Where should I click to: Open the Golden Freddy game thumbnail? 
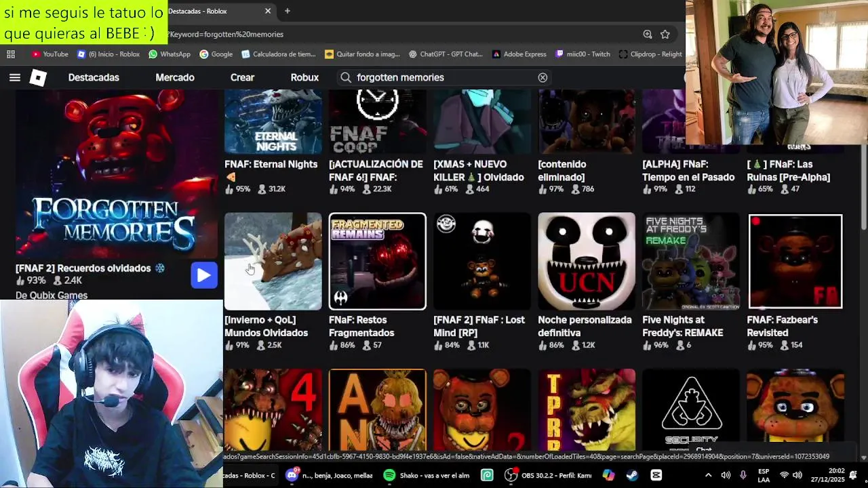(795, 410)
